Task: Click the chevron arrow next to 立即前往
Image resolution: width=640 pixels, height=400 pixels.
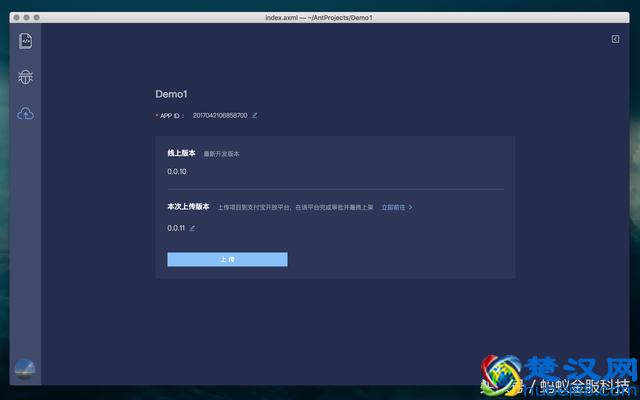Action: (x=411, y=207)
